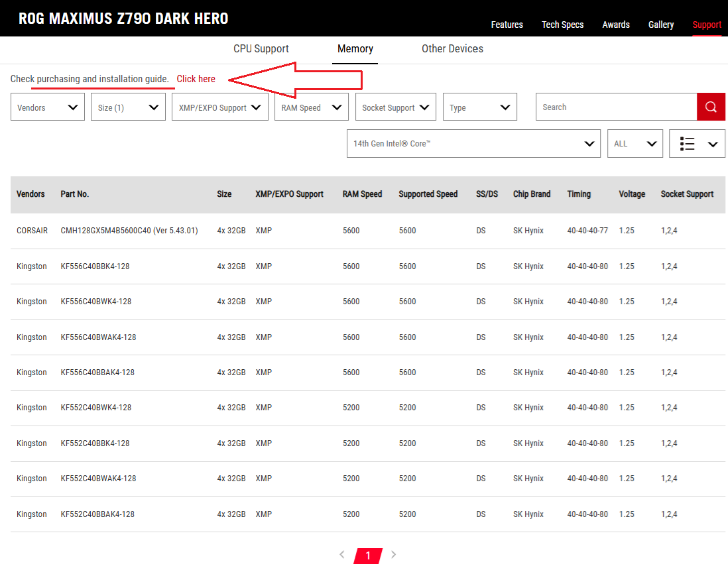Select part number KF552C40BWAK4-128
The height and width of the screenshot is (574, 728).
(98, 479)
